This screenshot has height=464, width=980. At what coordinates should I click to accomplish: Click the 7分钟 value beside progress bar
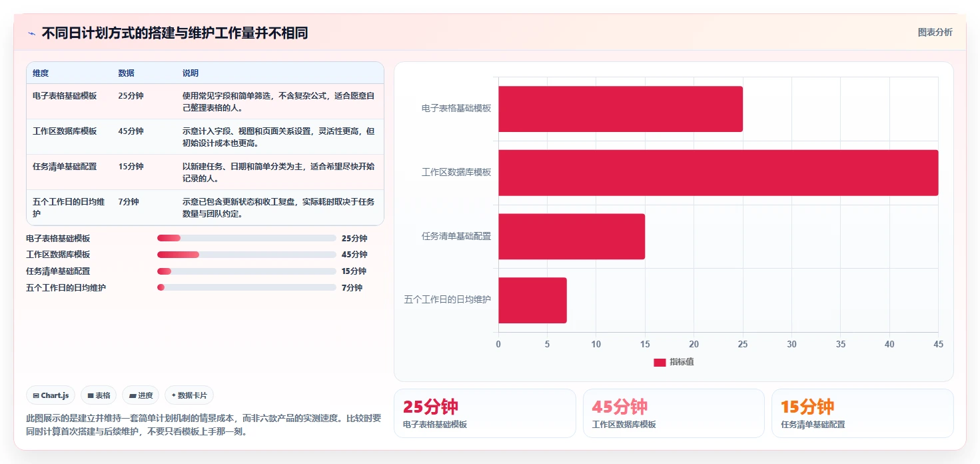pos(352,287)
